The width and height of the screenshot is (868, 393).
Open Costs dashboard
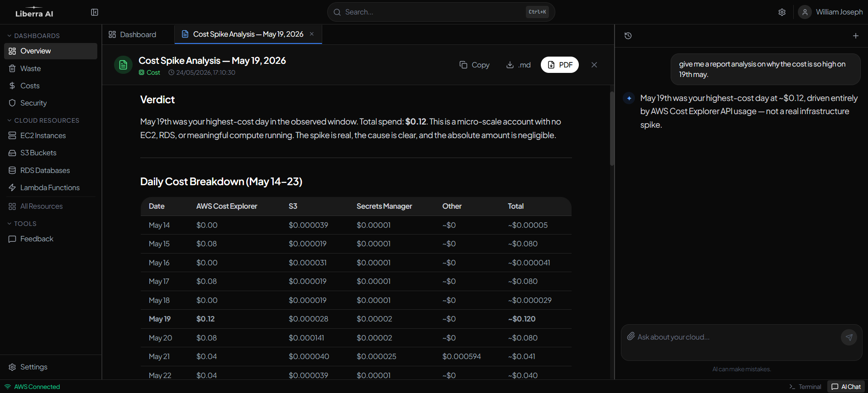click(x=51, y=86)
